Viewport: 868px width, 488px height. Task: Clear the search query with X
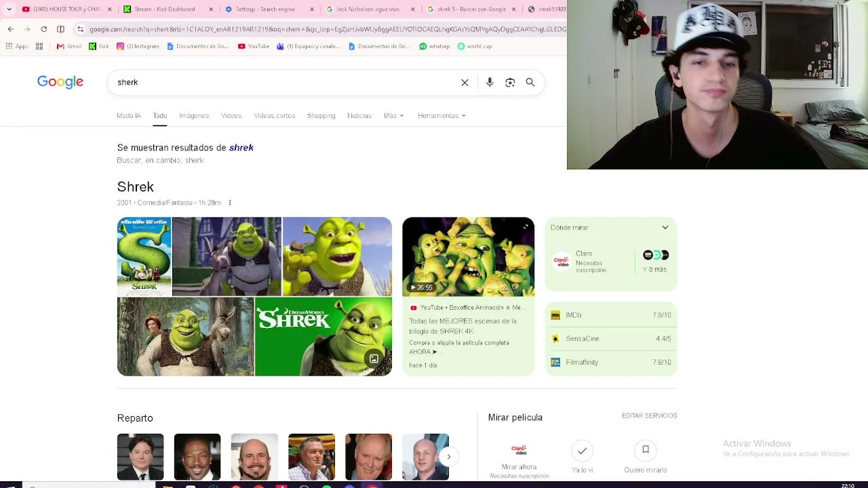coord(465,83)
